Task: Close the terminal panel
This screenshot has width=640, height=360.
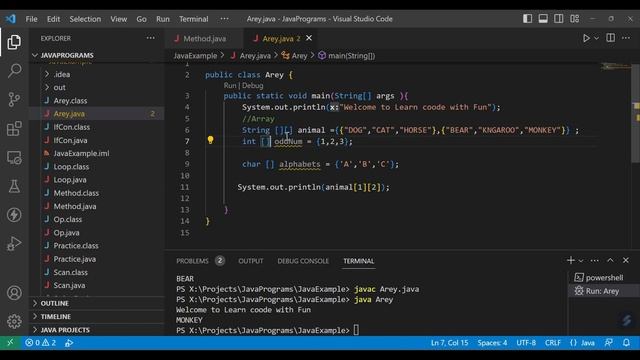Action: (626, 260)
